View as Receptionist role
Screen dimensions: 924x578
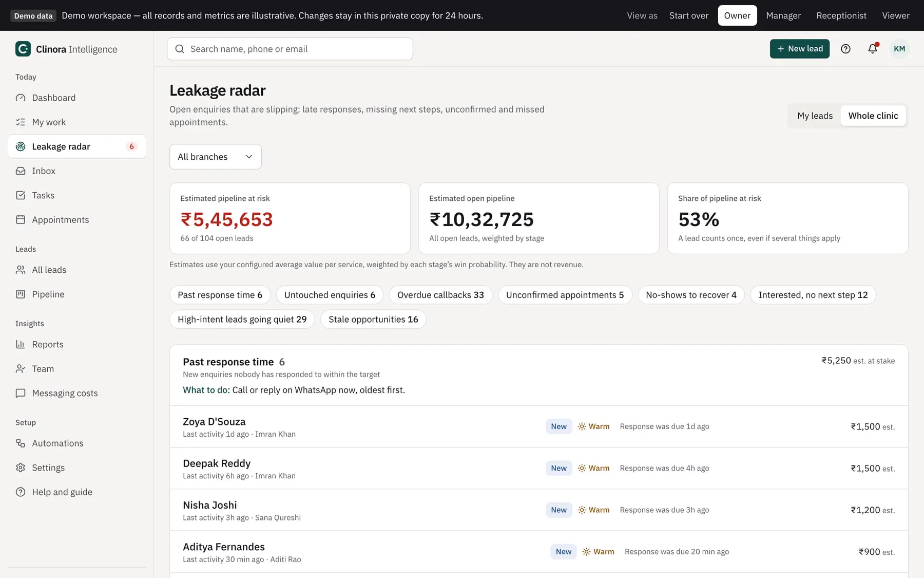841,15
